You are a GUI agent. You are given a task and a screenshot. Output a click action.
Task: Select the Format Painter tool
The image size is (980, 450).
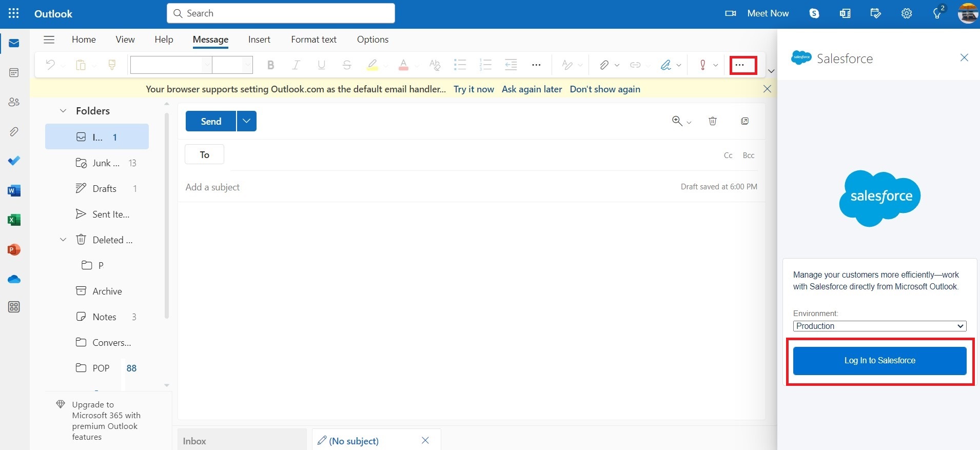click(x=112, y=65)
